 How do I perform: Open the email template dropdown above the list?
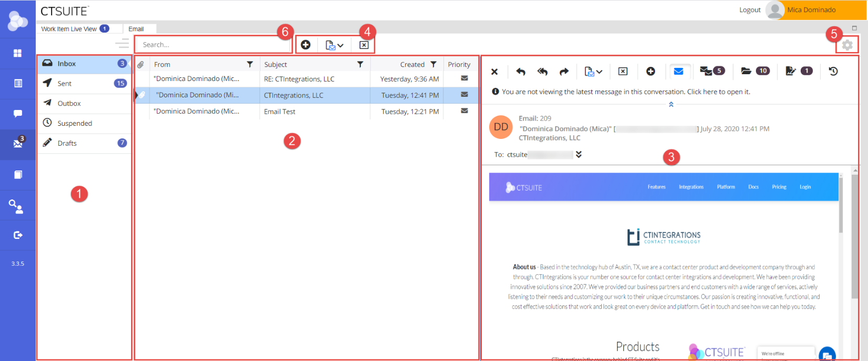click(335, 45)
